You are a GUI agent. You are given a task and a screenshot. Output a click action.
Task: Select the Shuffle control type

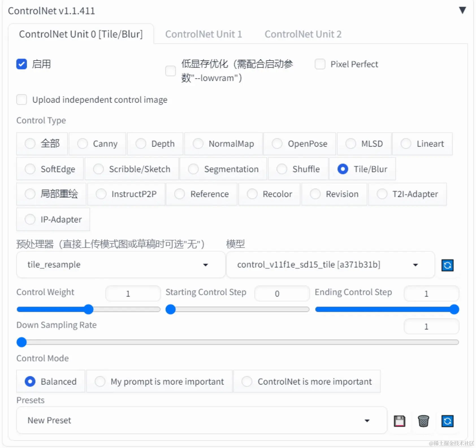[x=298, y=169]
